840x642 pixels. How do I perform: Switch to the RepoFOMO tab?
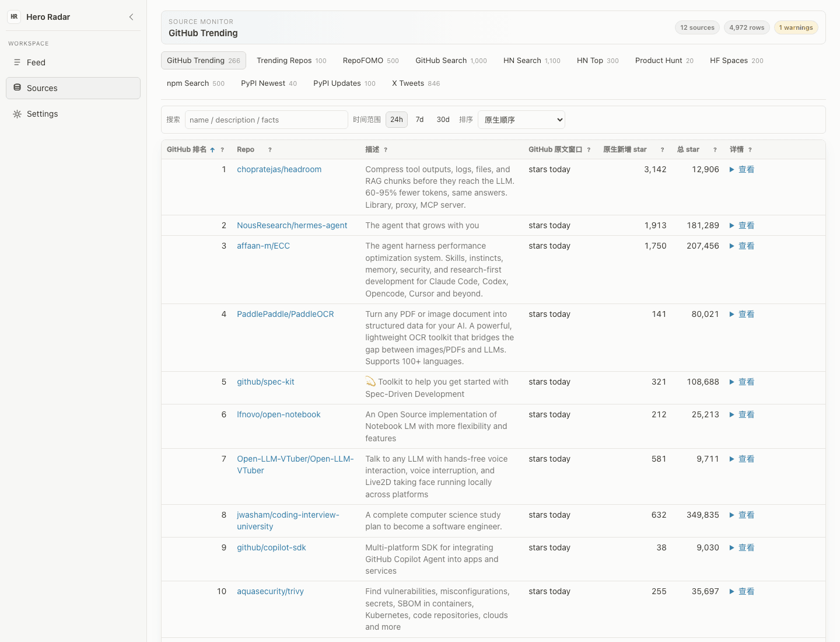coord(371,61)
